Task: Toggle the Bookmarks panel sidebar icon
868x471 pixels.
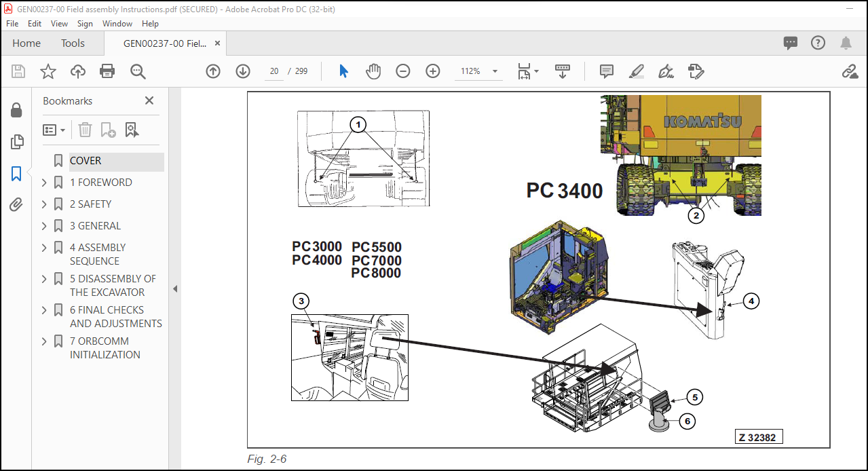Action: click(x=17, y=174)
